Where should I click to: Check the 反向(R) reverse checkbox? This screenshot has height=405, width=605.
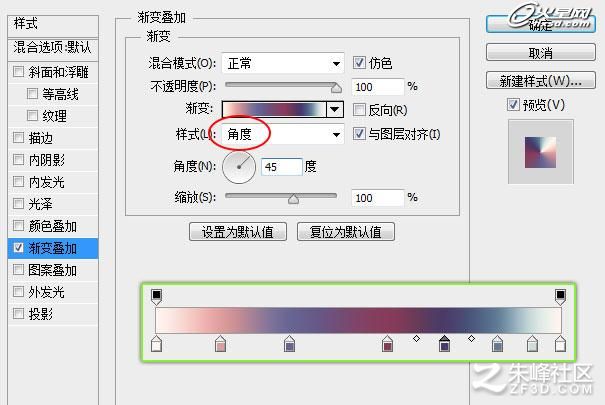[359, 110]
